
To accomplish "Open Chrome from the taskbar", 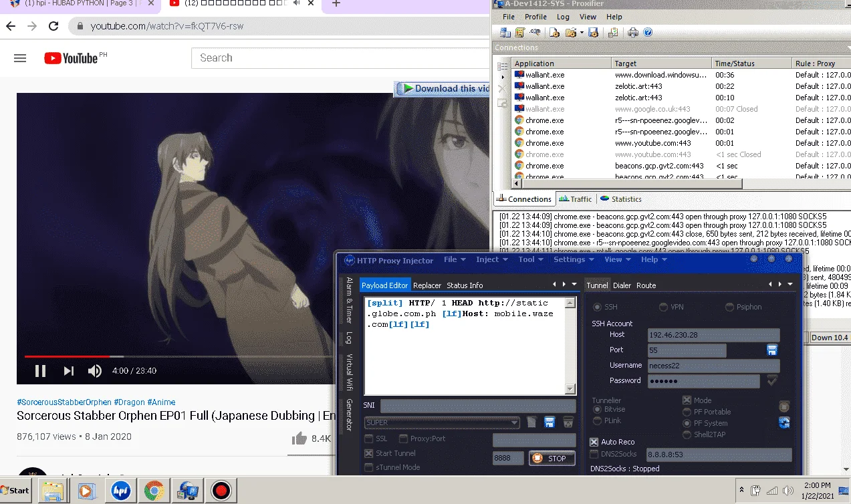I will [154, 491].
